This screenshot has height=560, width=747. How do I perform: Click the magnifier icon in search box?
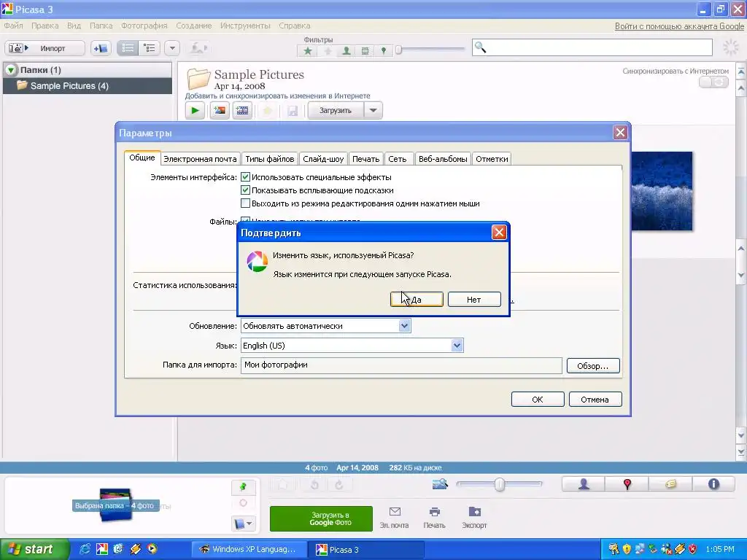(480, 47)
